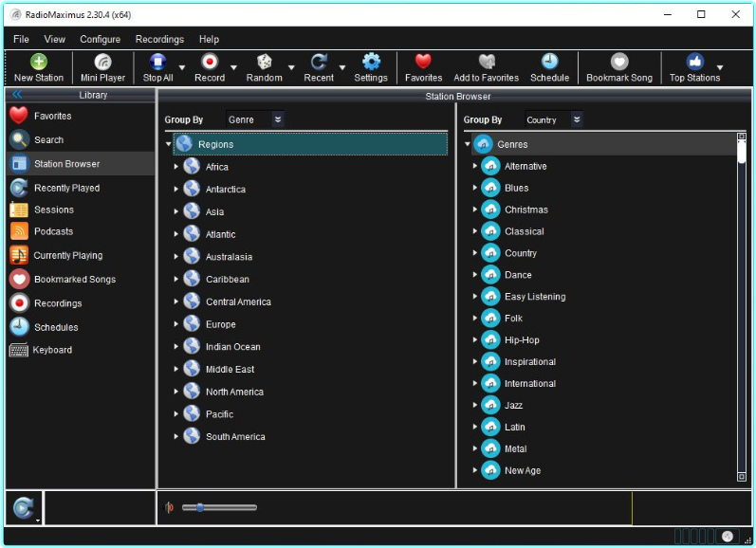This screenshot has height=548, width=756.
Task: Open Top Stations thumbs-up icon
Action: point(694,63)
